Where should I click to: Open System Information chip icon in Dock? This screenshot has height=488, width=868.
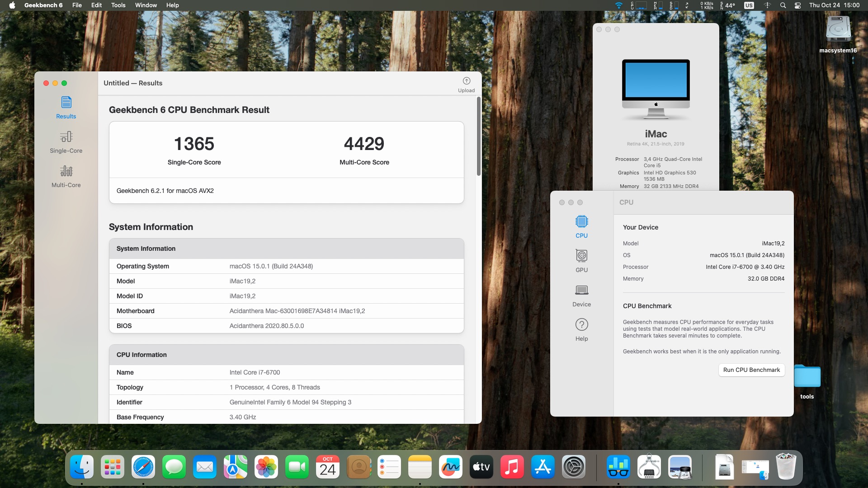(x=649, y=467)
